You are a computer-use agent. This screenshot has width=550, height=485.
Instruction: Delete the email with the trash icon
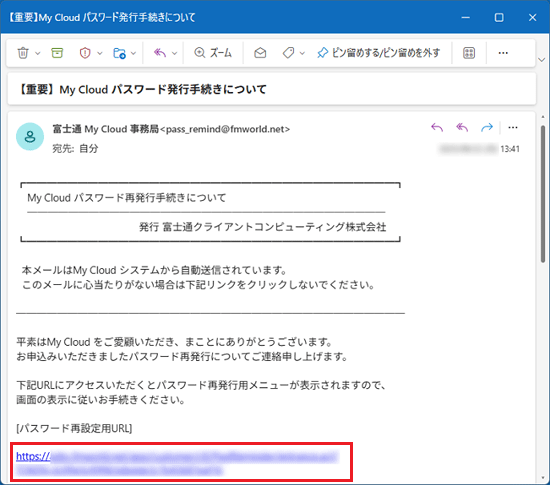(23, 53)
